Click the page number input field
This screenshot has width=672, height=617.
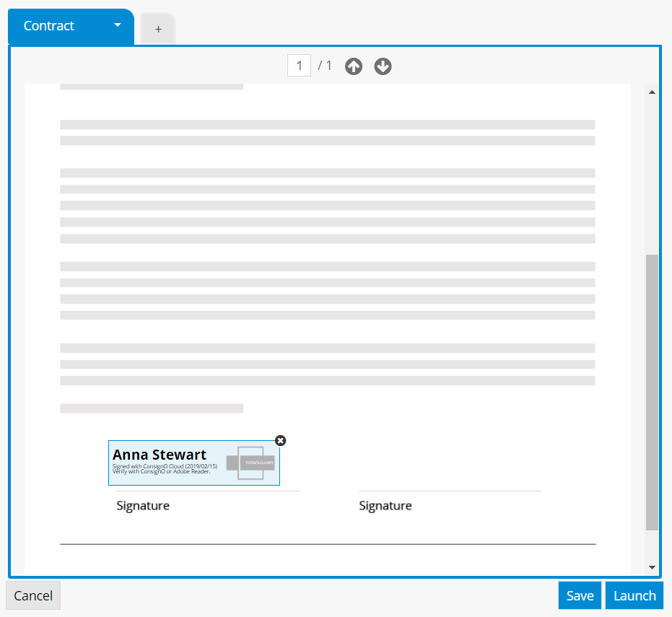(x=299, y=66)
